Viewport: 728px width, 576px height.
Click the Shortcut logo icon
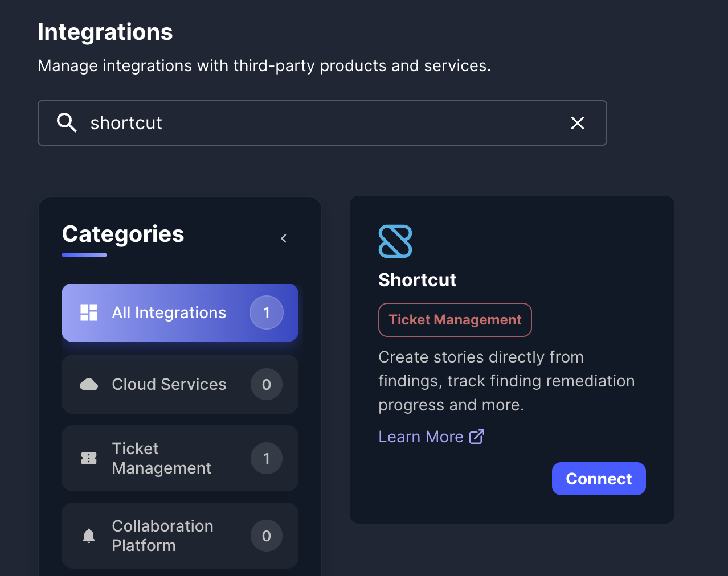tap(395, 241)
